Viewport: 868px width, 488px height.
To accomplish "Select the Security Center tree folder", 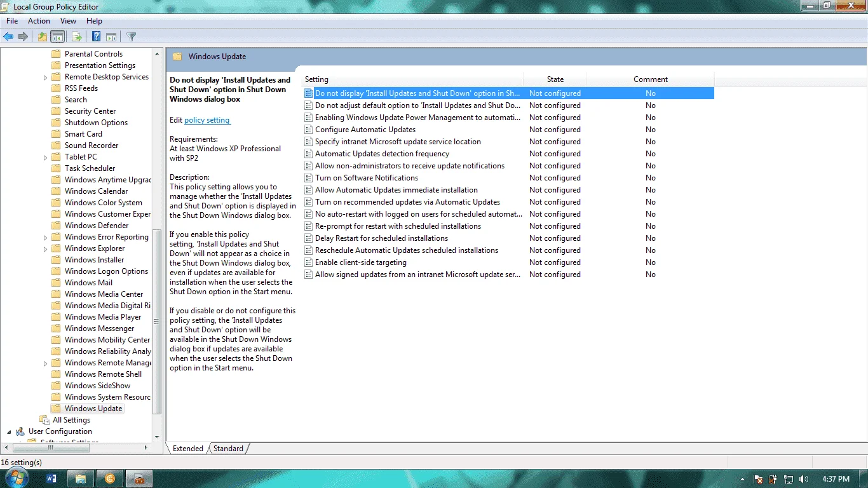I will [90, 111].
